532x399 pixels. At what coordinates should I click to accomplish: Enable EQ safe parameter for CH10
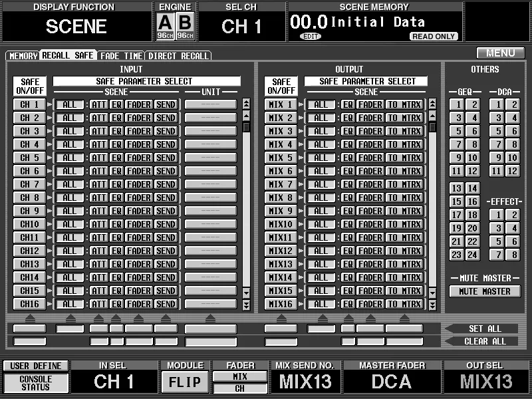click(x=117, y=224)
